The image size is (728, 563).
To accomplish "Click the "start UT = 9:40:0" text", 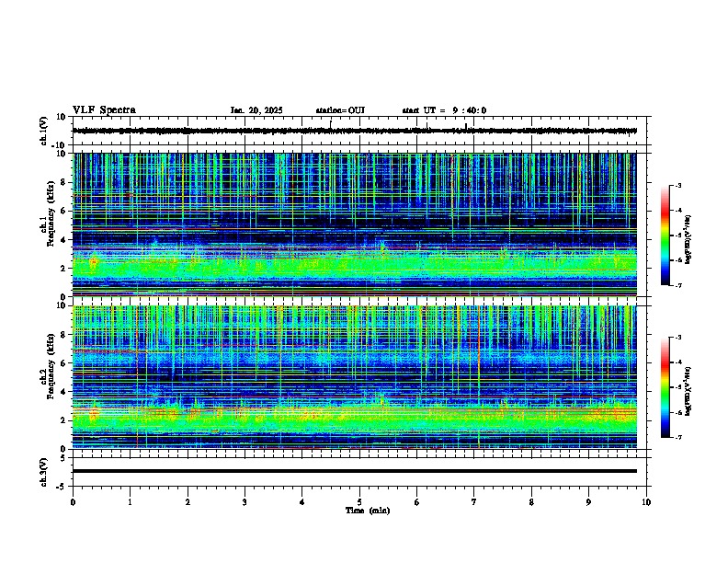I will click(x=444, y=110).
